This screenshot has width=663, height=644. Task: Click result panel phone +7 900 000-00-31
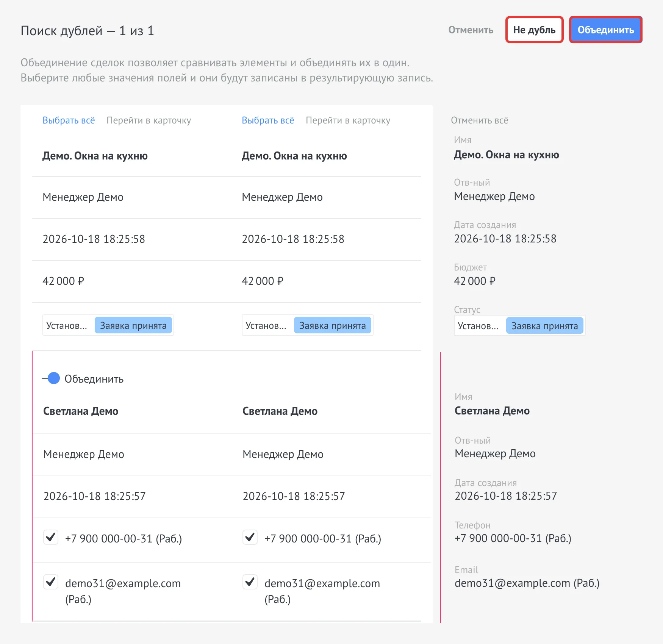click(513, 538)
